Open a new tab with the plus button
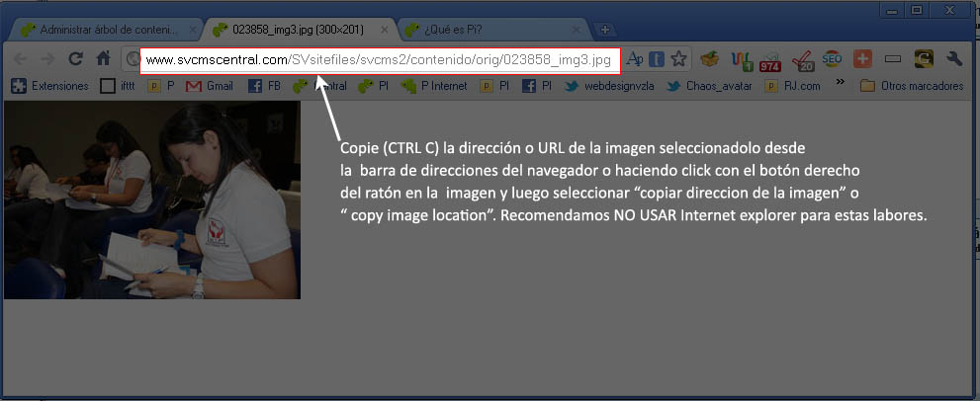Screen dimensions: 980x401 point(605,30)
